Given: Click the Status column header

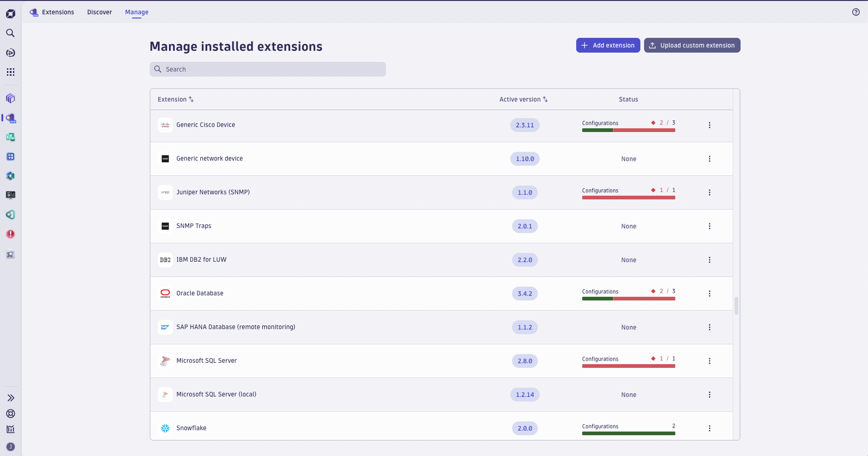Looking at the screenshot, I should pos(628,99).
